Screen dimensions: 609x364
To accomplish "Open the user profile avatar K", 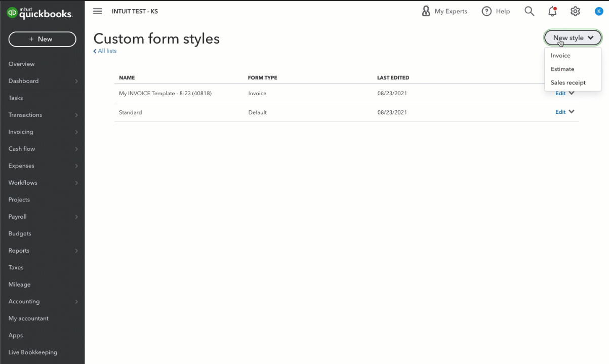I will tap(599, 11).
